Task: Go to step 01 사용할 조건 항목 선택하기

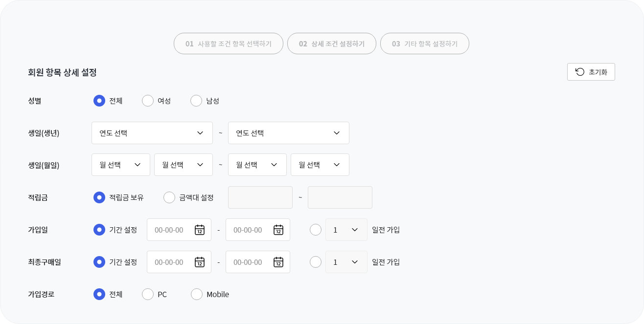Action: point(229,43)
